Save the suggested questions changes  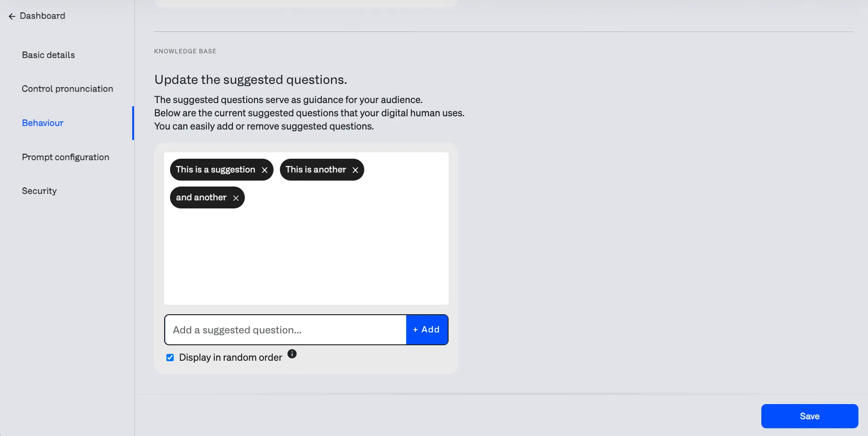pyautogui.click(x=810, y=416)
